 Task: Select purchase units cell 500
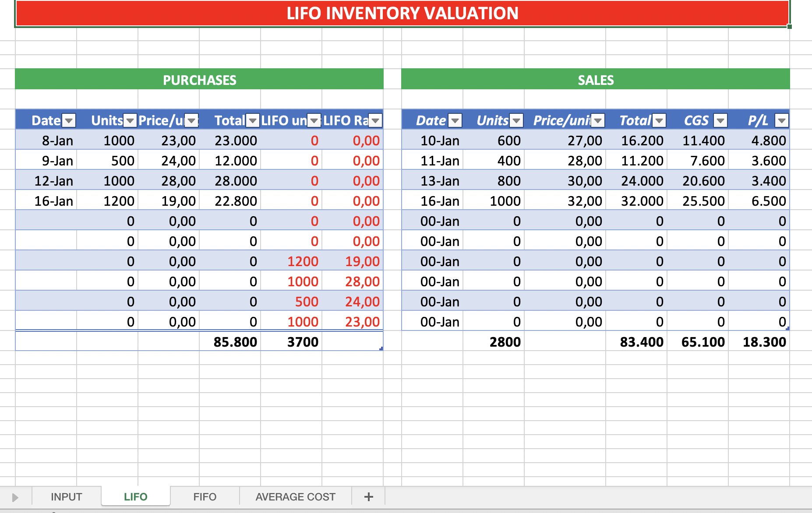pyautogui.click(x=107, y=161)
